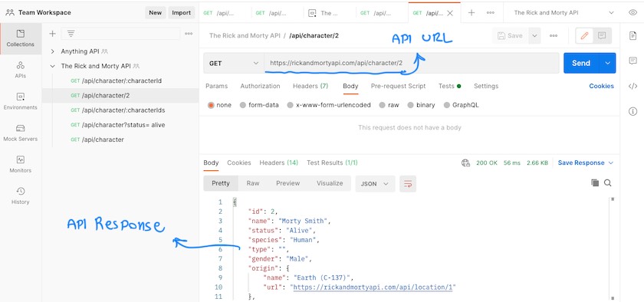Open the APIs sidebar section

[21, 70]
